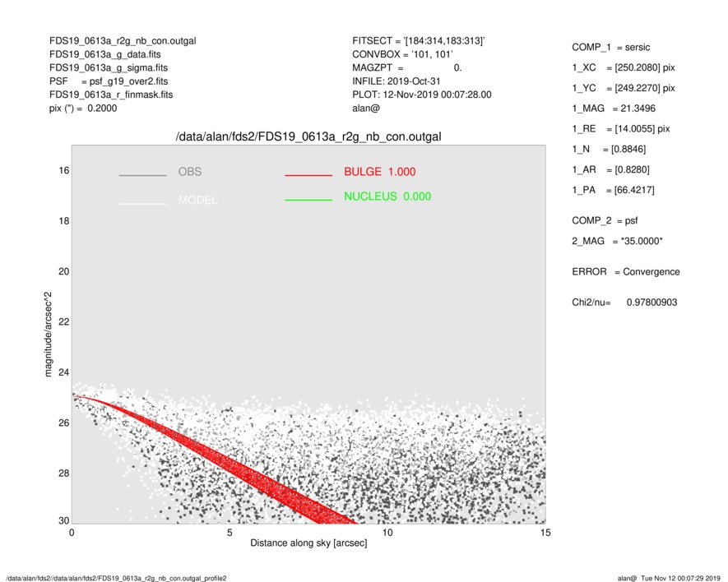Click the red BULGE legend line sample
The width and height of the screenshot is (728, 582).
(x=308, y=175)
